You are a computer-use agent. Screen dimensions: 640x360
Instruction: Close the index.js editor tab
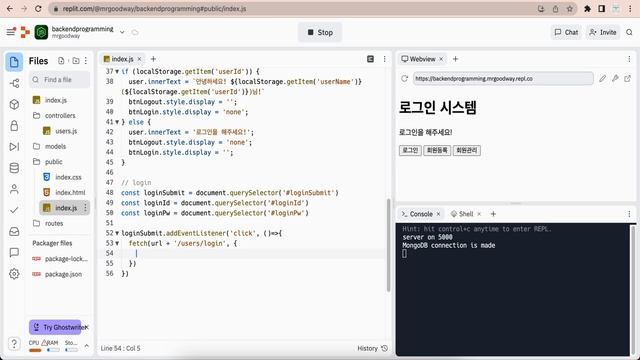139,59
